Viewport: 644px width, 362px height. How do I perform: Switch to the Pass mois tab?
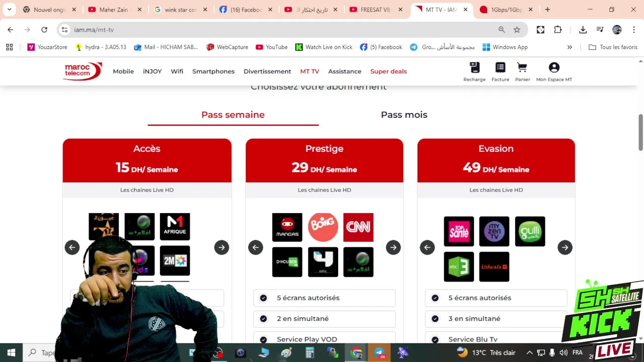pos(404,115)
